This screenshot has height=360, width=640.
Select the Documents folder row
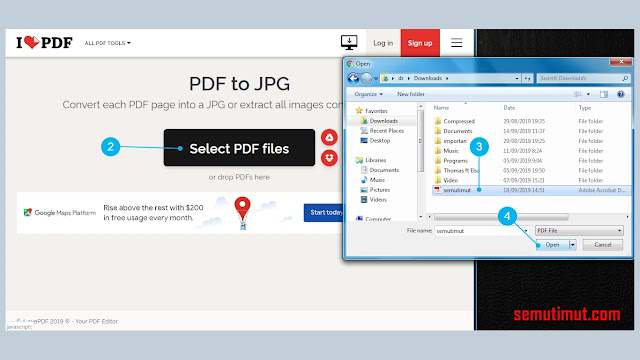point(531,131)
